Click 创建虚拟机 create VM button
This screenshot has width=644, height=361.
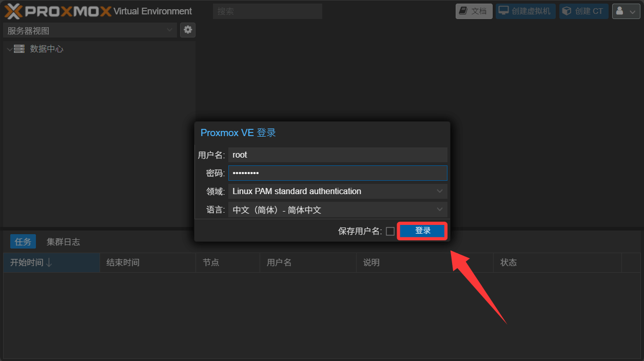click(x=525, y=11)
